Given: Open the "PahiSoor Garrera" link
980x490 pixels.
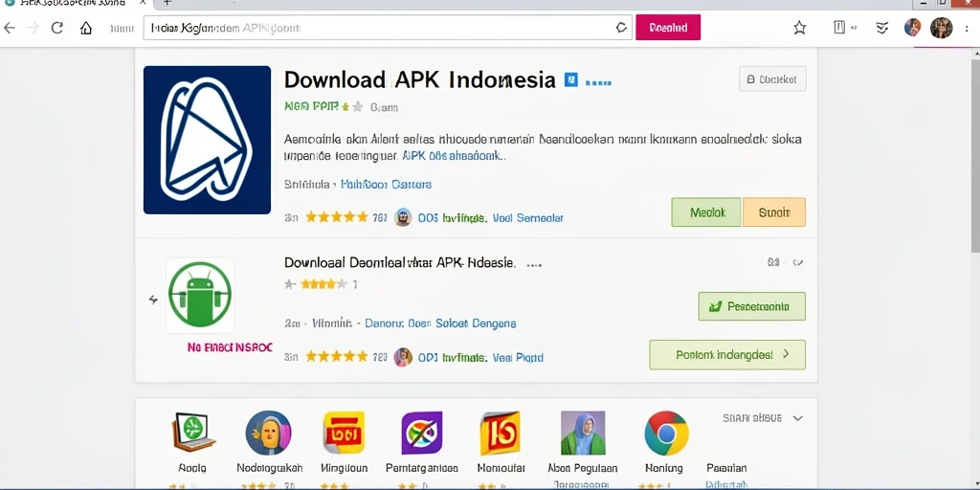Looking at the screenshot, I should pyautogui.click(x=386, y=185).
